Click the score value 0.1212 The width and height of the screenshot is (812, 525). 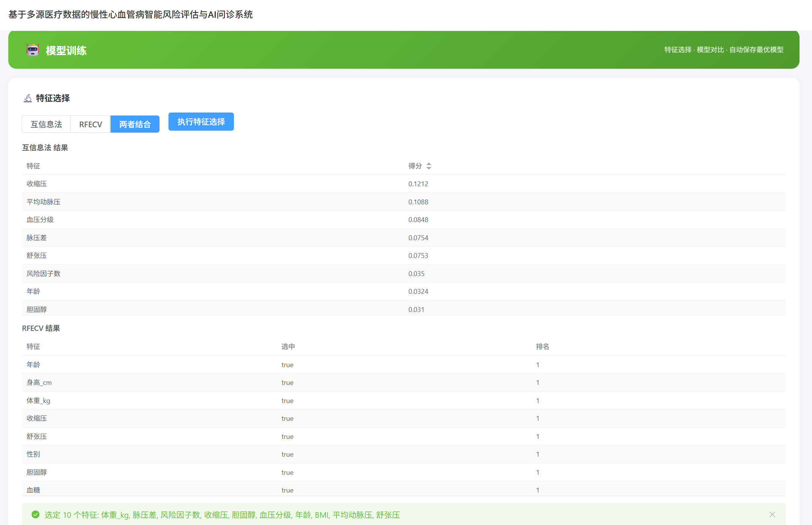click(x=418, y=184)
